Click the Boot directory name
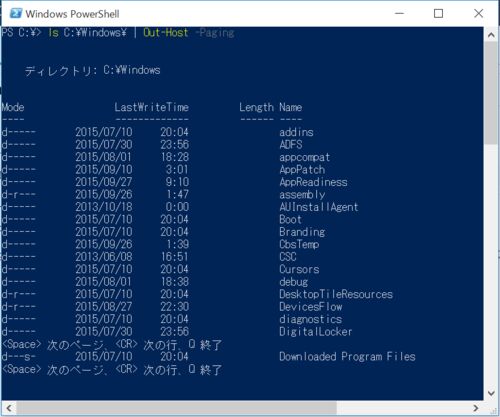 (290, 219)
